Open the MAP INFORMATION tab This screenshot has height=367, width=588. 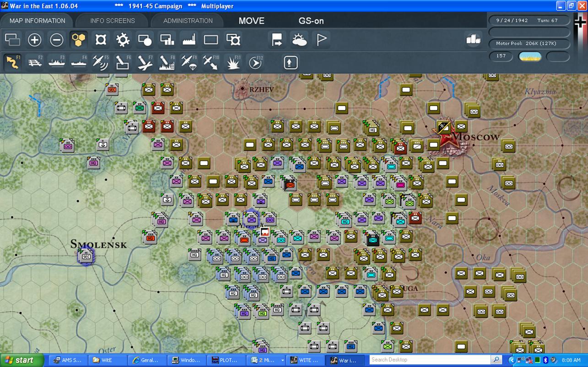[x=38, y=21]
